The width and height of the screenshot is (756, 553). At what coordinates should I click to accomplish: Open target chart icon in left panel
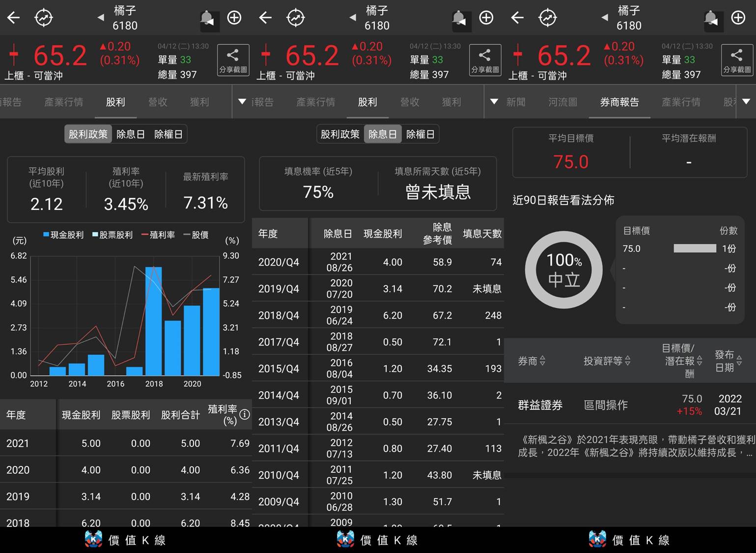pos(44,18)
